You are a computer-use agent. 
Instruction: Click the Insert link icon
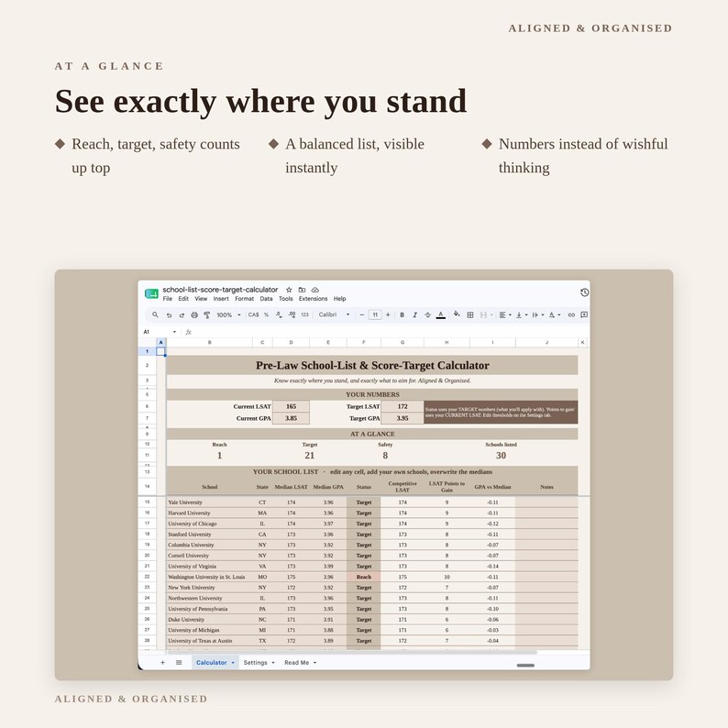[571, 314]
